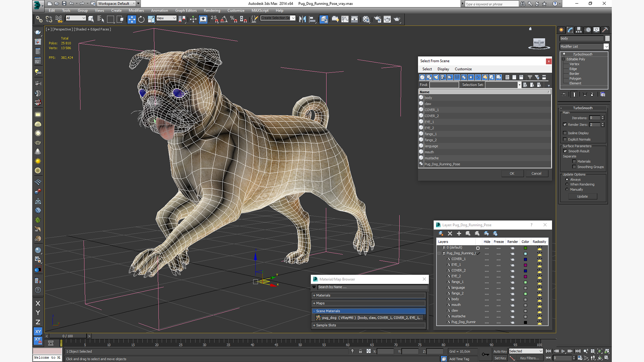Image resolution: width=644 pixels, height=362 pixels.
Task: Expand the Sample Slots group
Action: (369, 325)
